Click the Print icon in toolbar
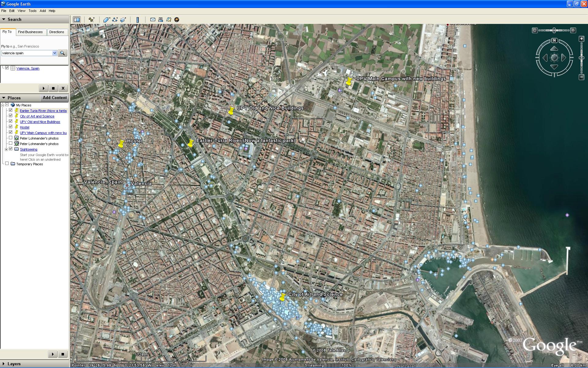Viewport: 588px width, 368px height. pyautogui.click(x=160, y=20)
